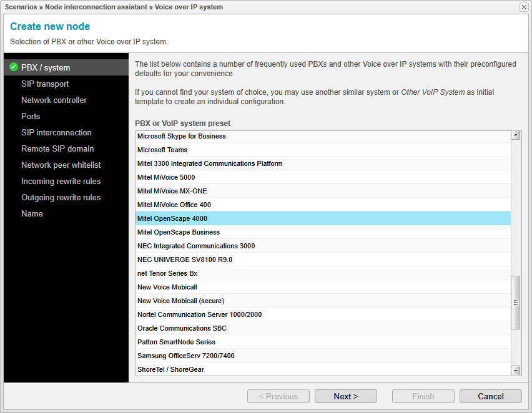This screenshot has height=413, width=532.
Task: Close the Create new node dialog
Action: [523, 7]
